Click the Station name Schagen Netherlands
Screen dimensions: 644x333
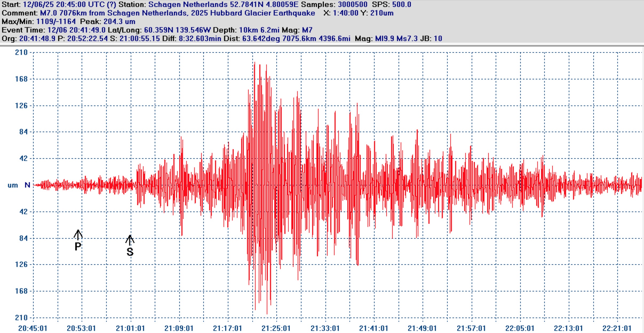coord(188,5)
